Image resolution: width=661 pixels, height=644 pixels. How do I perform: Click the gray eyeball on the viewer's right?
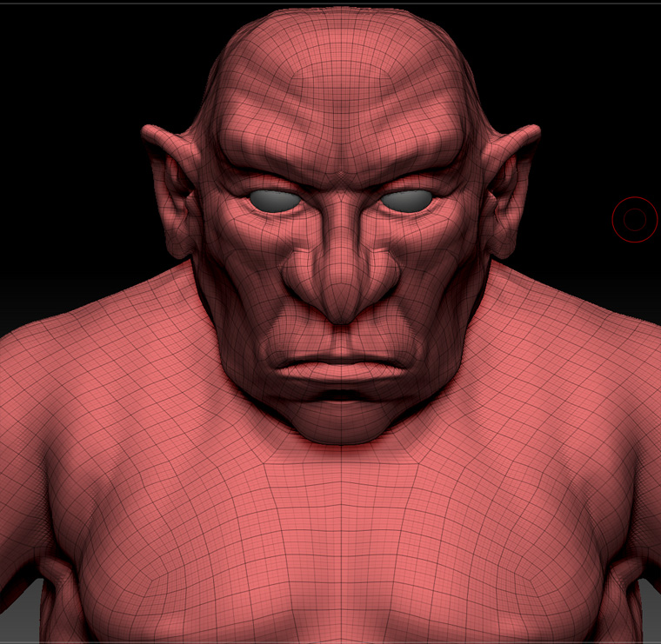coord(406,201)
